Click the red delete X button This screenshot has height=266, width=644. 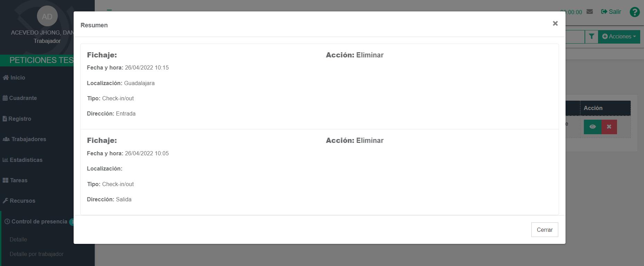point(609,127)
